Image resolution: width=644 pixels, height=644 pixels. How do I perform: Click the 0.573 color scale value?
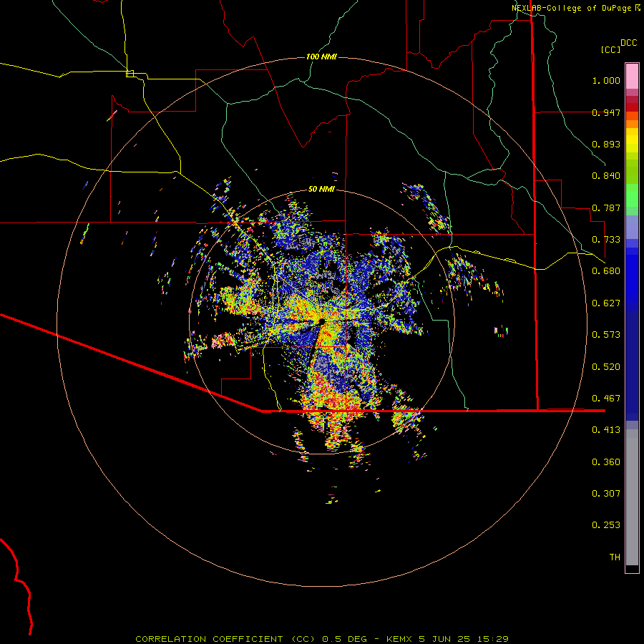pos(606,335)
